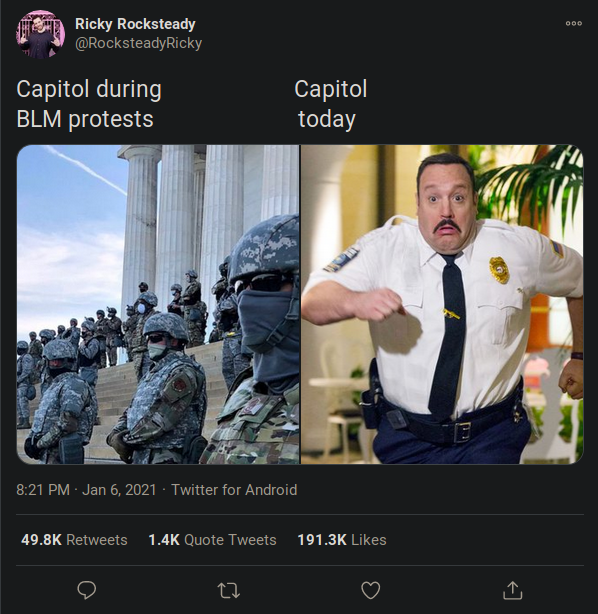View the 49.8K Retweets list
Viewport: 598px width, 614px height.
(x=74, y=540)
